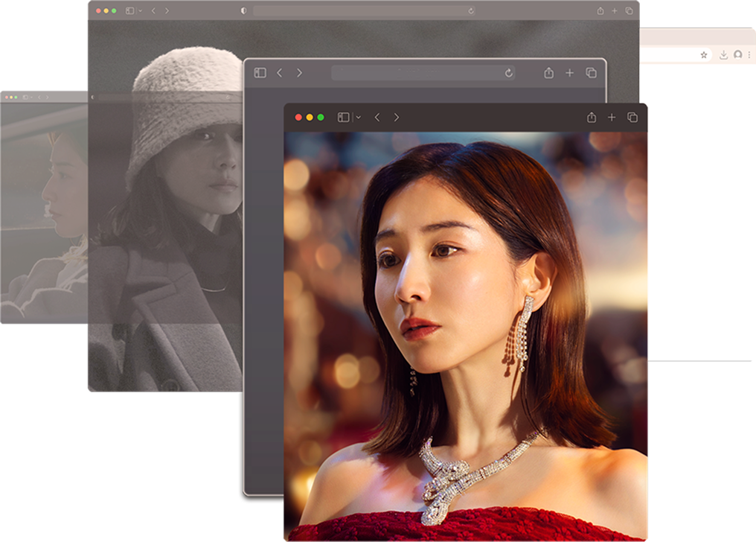The width and height of the screenshot is (756, 542).
Task: Show tab overview in front Safari window
Action: pos(632,117)
